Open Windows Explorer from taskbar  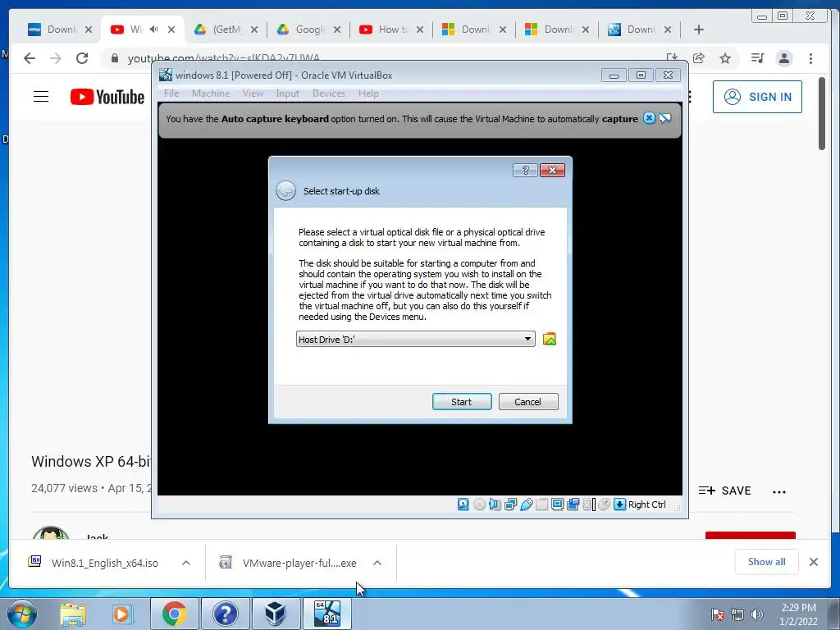(73, 614)
